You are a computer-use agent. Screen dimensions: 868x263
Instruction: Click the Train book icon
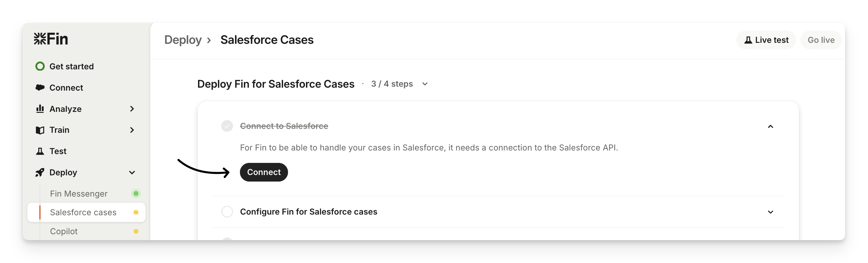(x=40, y=130)
